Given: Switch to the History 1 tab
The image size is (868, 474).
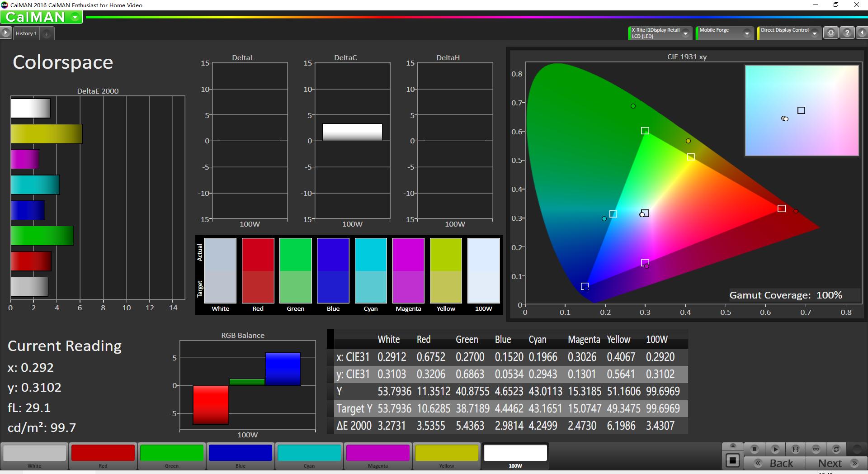Looking at the screenshot, I should click(26, 33).
